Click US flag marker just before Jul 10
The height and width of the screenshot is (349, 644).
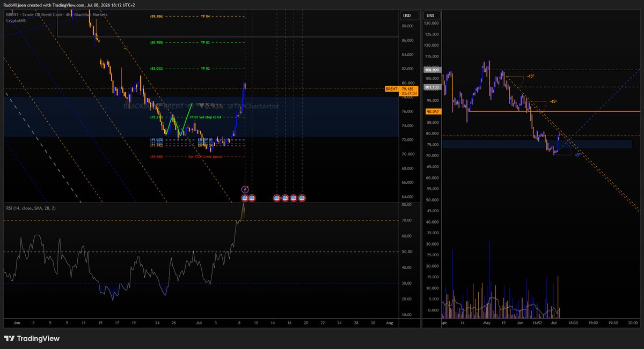(252, 198)
